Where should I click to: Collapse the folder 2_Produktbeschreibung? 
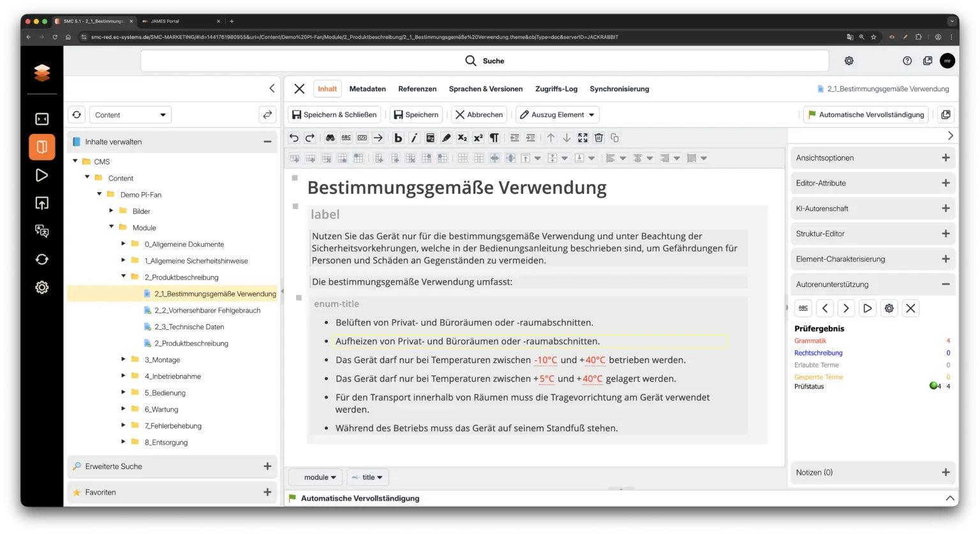pos(123,277)
